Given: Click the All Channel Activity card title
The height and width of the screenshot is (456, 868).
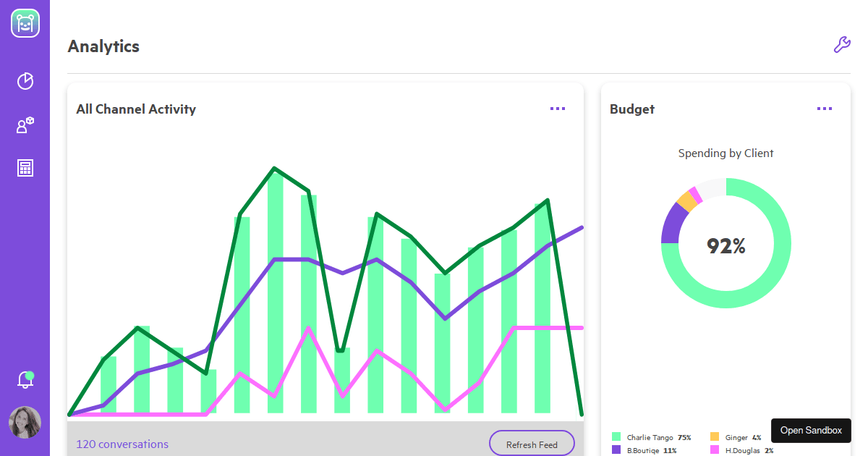Looking at the screenshot, I should point(136,109).
